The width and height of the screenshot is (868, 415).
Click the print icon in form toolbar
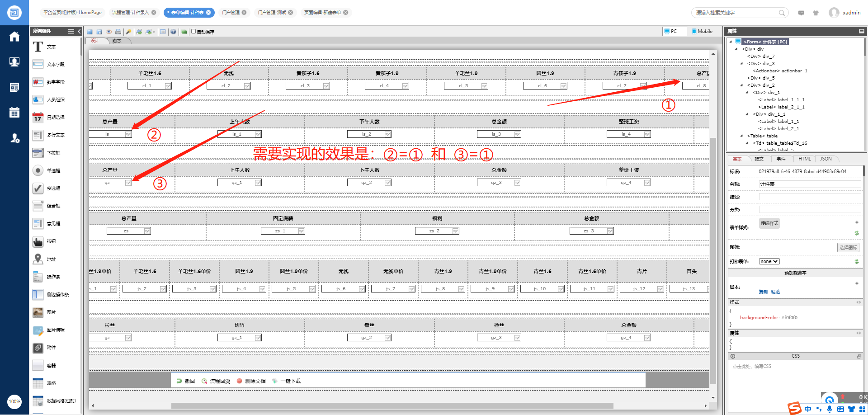tap(118, 32)
